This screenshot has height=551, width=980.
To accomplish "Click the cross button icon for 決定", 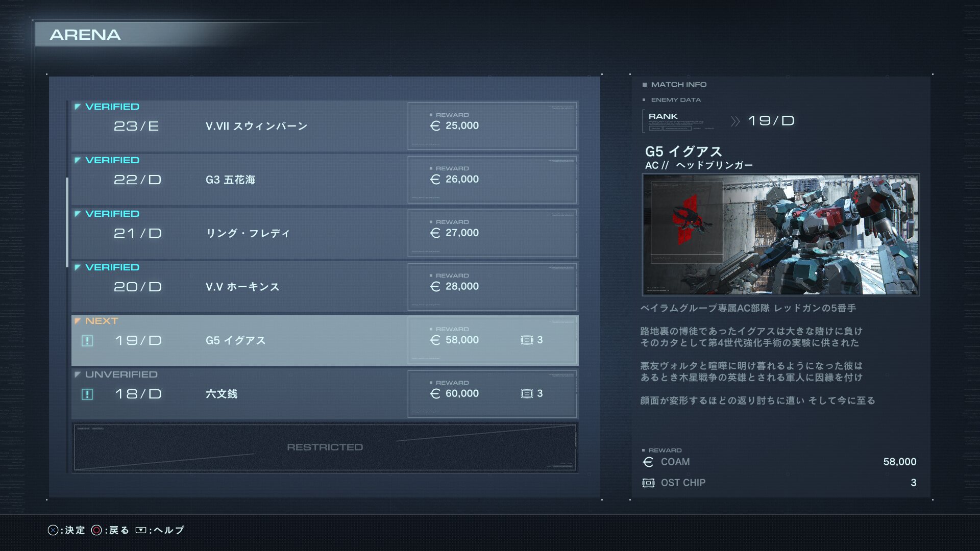I will click(53, 530).
